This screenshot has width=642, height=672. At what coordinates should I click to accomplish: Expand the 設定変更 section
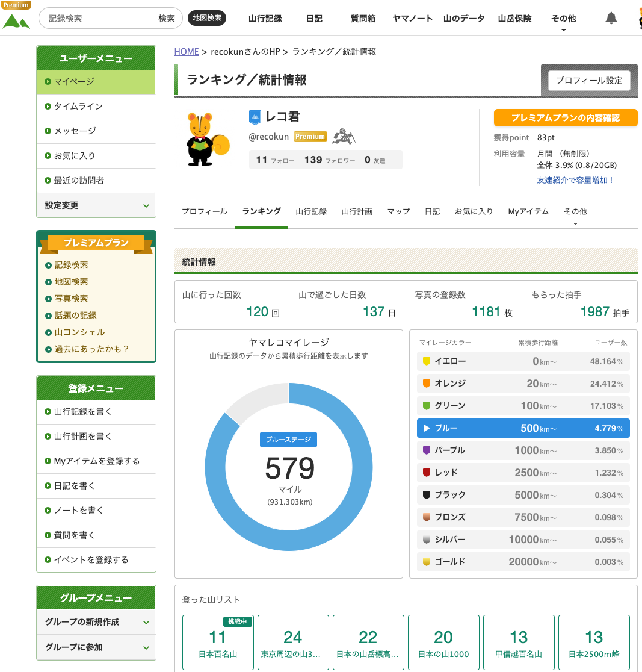[96, 205]
